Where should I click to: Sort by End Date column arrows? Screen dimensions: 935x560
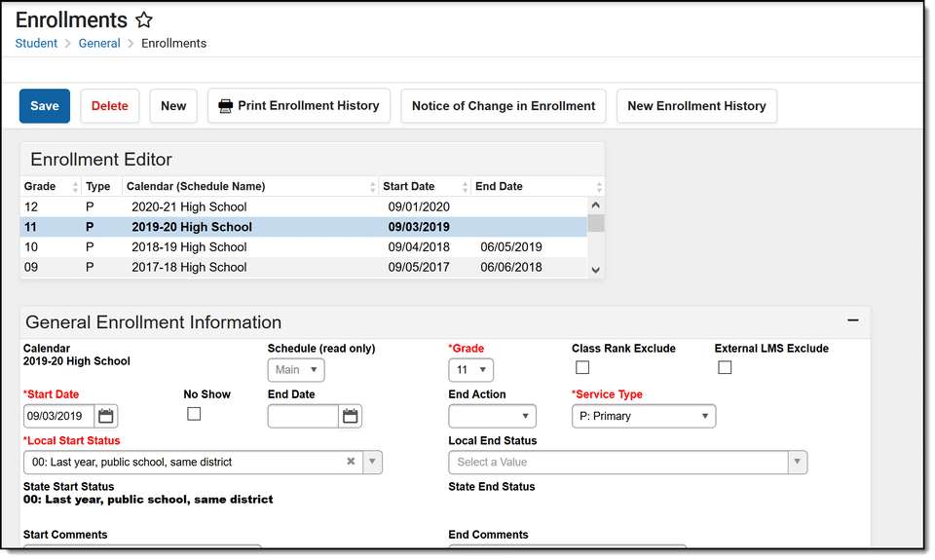click(x=599, y=187)
